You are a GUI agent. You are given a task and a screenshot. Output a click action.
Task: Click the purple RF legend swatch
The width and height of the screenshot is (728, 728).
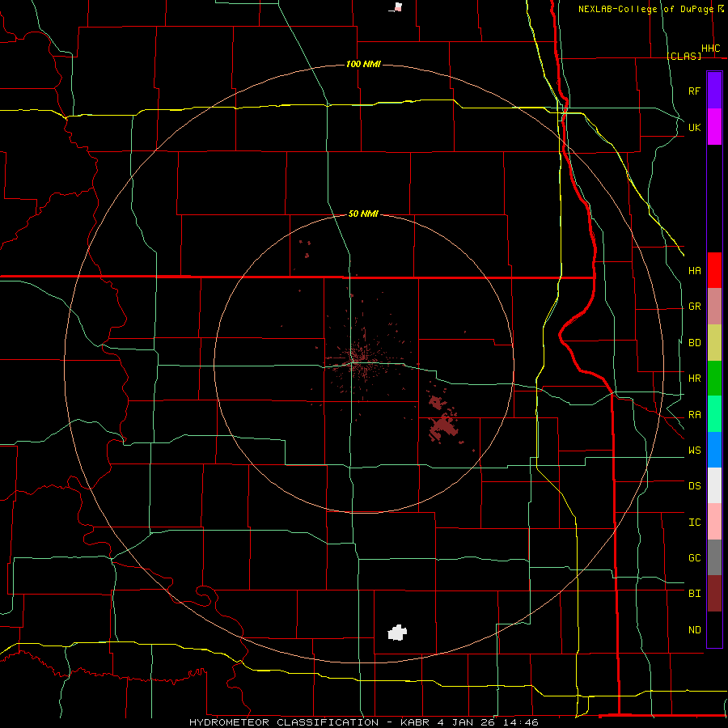714,91
